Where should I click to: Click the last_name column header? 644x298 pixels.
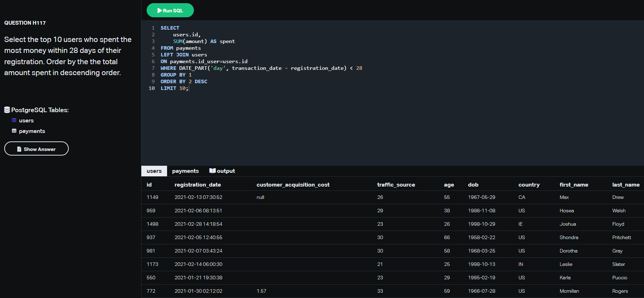pos(626,185)
